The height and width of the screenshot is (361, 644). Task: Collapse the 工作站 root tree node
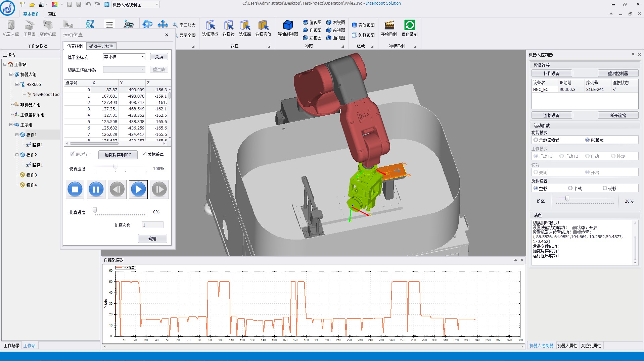5,64
